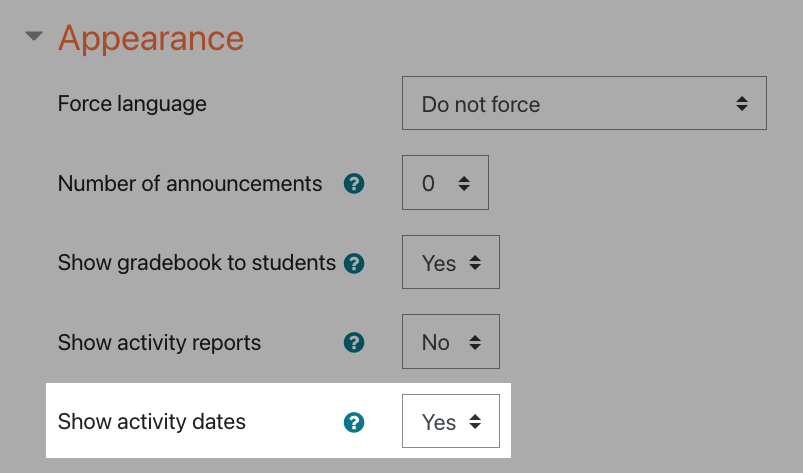The image size is (803, 473).
Task: Open the Force language dropdown
Action: click(584, 103)
